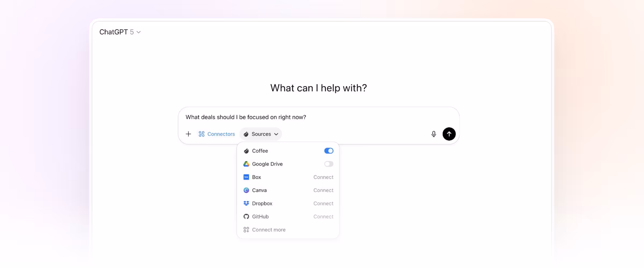Image resolution: width=644 pixels, height=268 pixels.
Task: Send the message with arrow button
Action: coord(449,134)
